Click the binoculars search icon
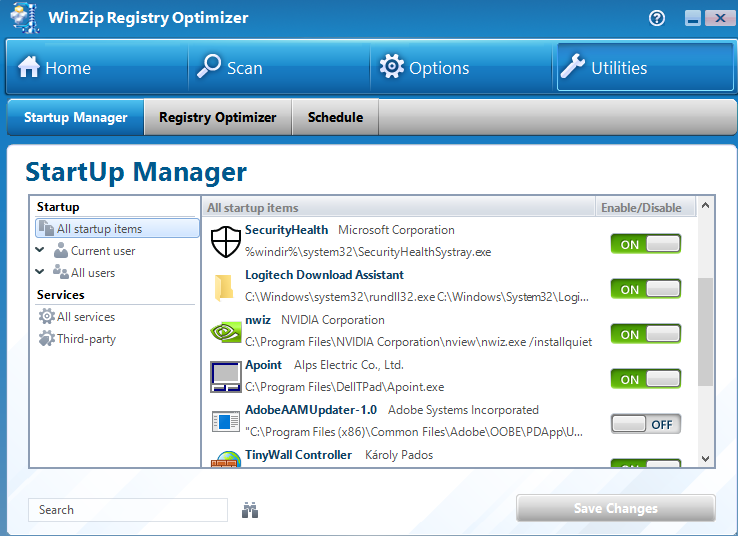738x536 pixels. [250, 510]
